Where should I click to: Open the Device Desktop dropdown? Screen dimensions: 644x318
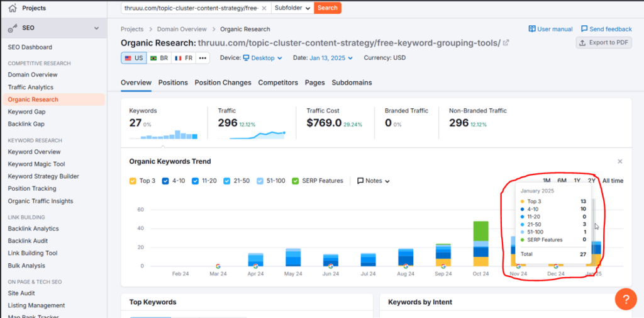(x=262, y=58)
